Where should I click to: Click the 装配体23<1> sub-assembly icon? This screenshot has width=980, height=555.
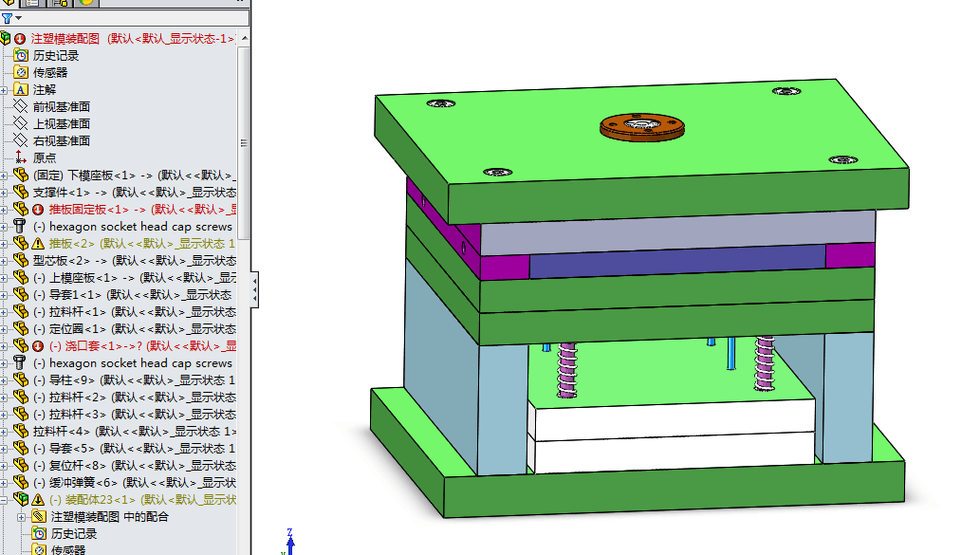pos(21,499)
